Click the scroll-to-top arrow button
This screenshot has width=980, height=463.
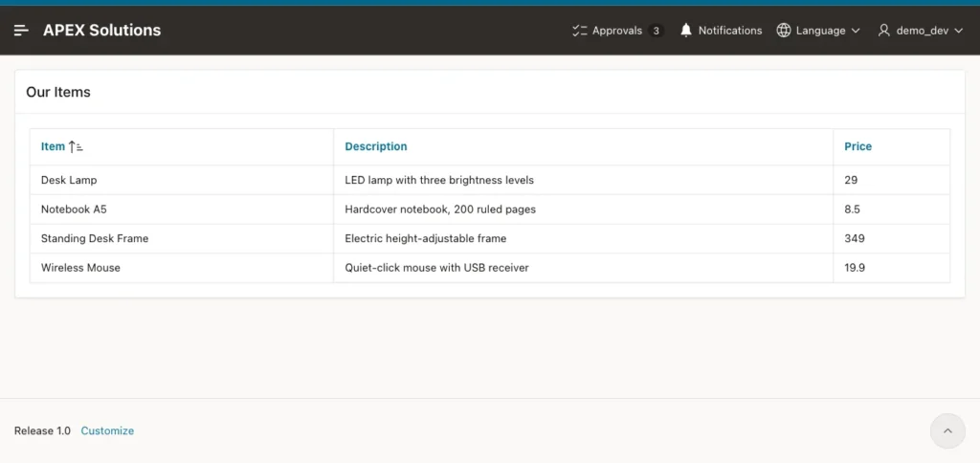tap(947, 430)
